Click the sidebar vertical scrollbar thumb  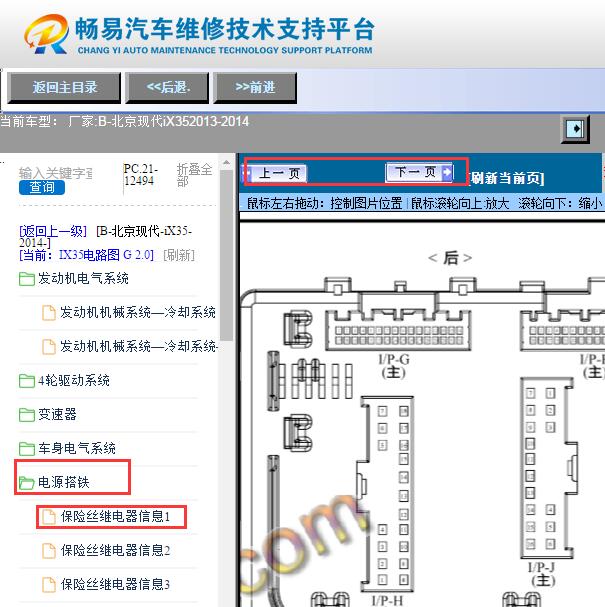click(226, 255)
